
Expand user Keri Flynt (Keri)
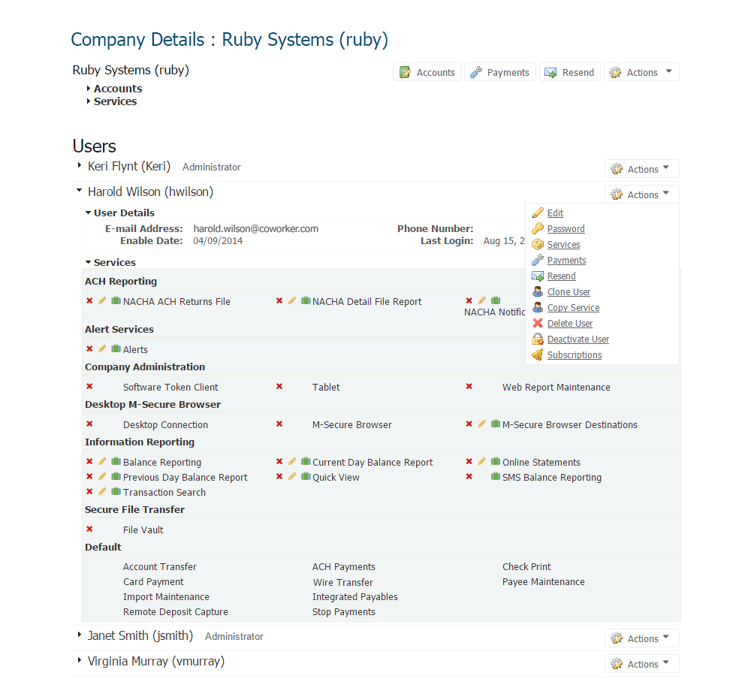80,165
